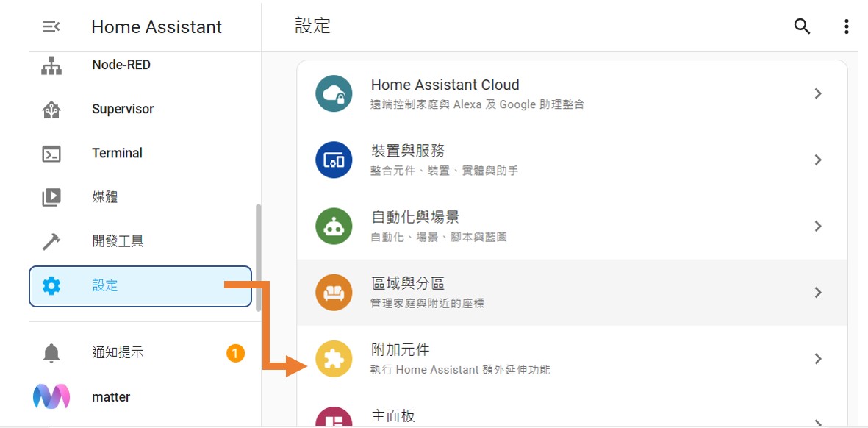This screenshot has height=428, width=868.
Task: Collapse the sidebar with the menu icon
Action: [x=51, y=27]
